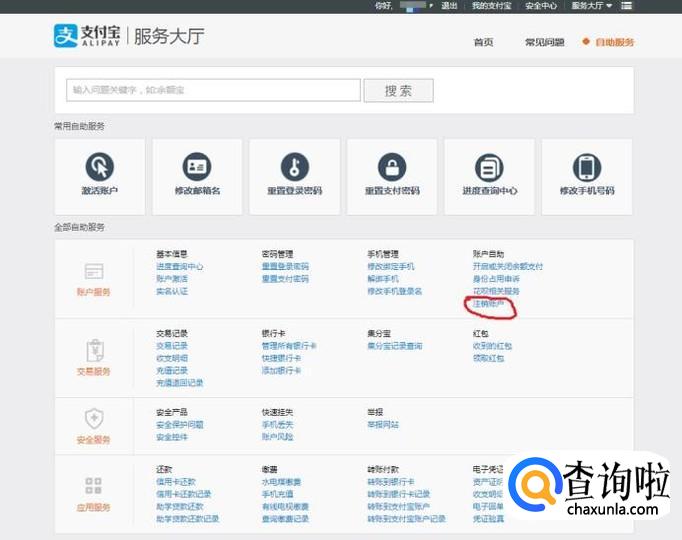
Task: Open 安全中心 in the top bar
Action: tap(541, 6)
